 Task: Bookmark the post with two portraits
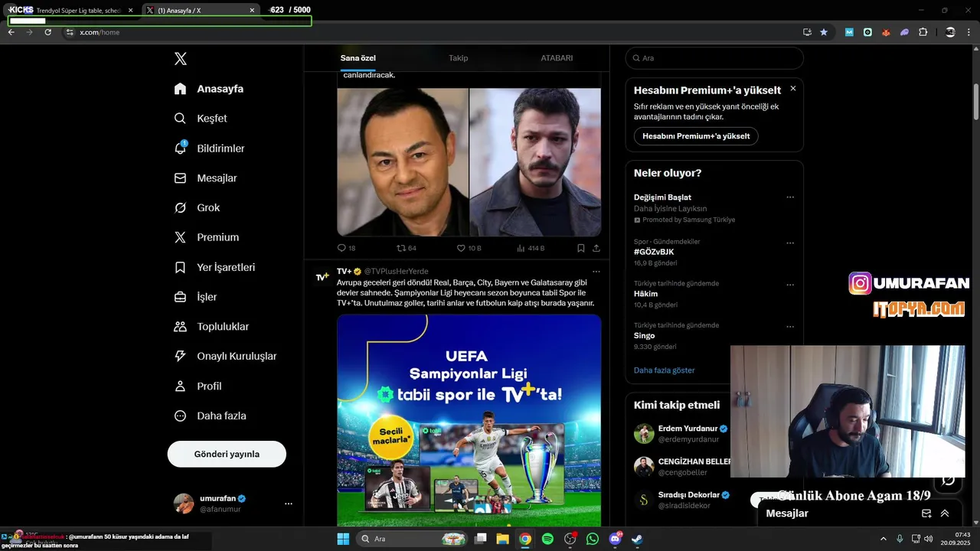(581, 248)
